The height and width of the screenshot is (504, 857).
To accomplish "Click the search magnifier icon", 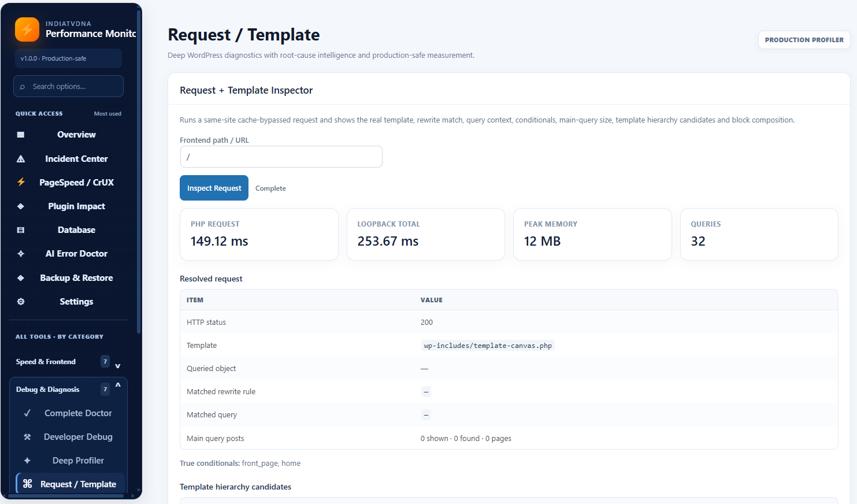I will [x=23, y=87].
